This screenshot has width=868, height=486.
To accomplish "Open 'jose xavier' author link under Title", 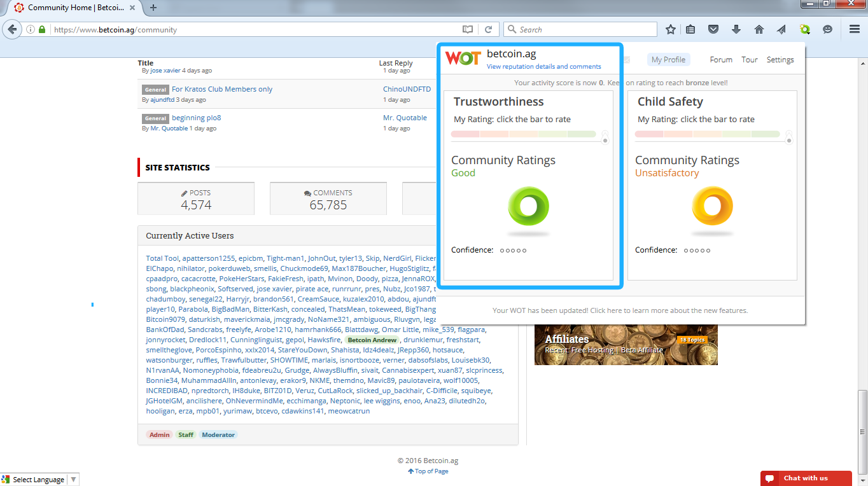I will click(x=165, y=71).
